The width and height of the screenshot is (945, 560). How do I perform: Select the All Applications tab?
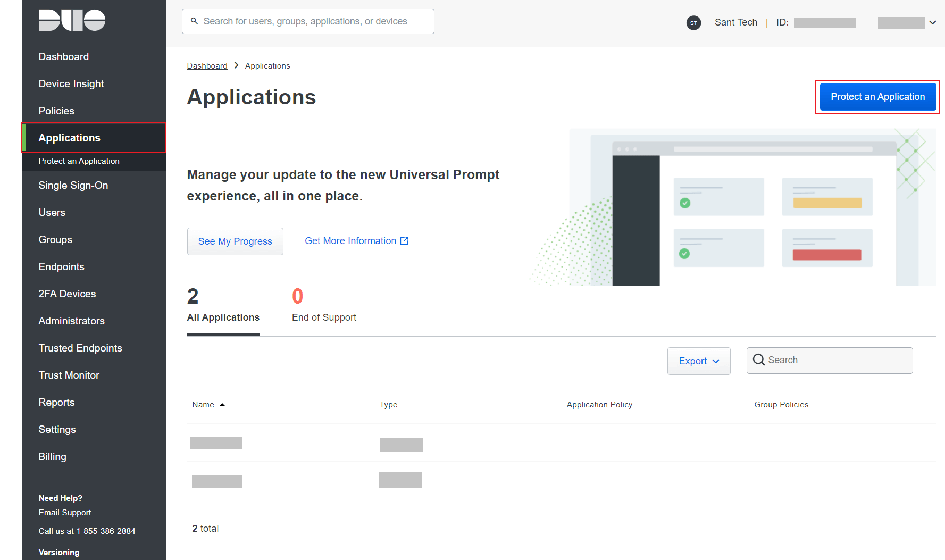pos(223,306)
